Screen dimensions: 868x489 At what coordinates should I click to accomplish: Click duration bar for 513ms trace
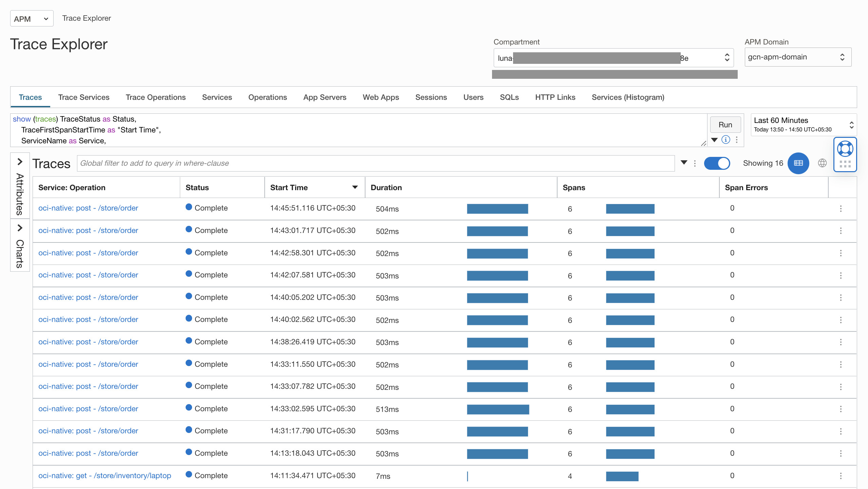(498, 409)
